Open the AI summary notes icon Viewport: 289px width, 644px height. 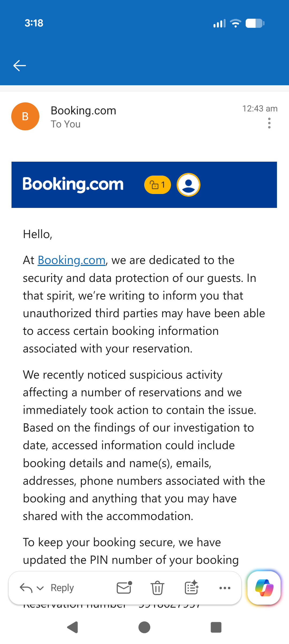pyautogui.click(x=192, y=588)
